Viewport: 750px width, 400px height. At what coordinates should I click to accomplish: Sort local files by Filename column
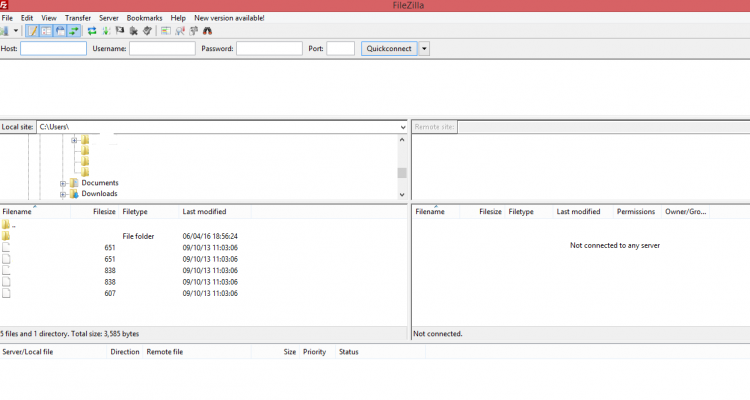point(35,211)
